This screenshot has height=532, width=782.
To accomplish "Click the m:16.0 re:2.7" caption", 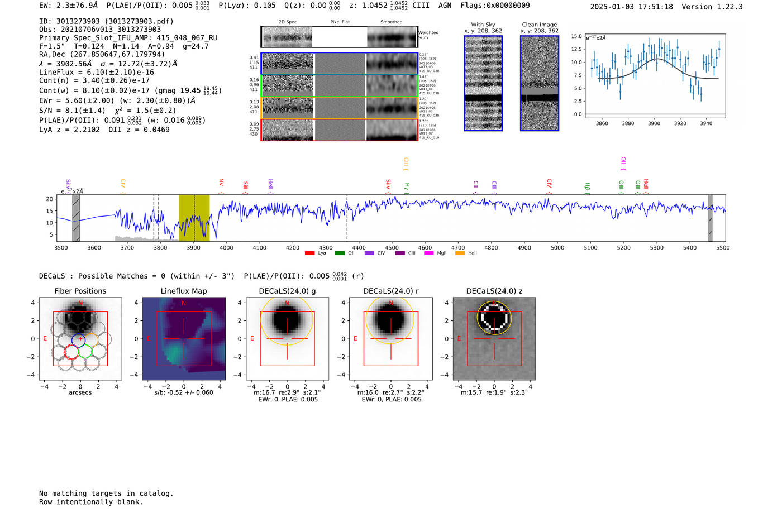I will tap(390, 392).
